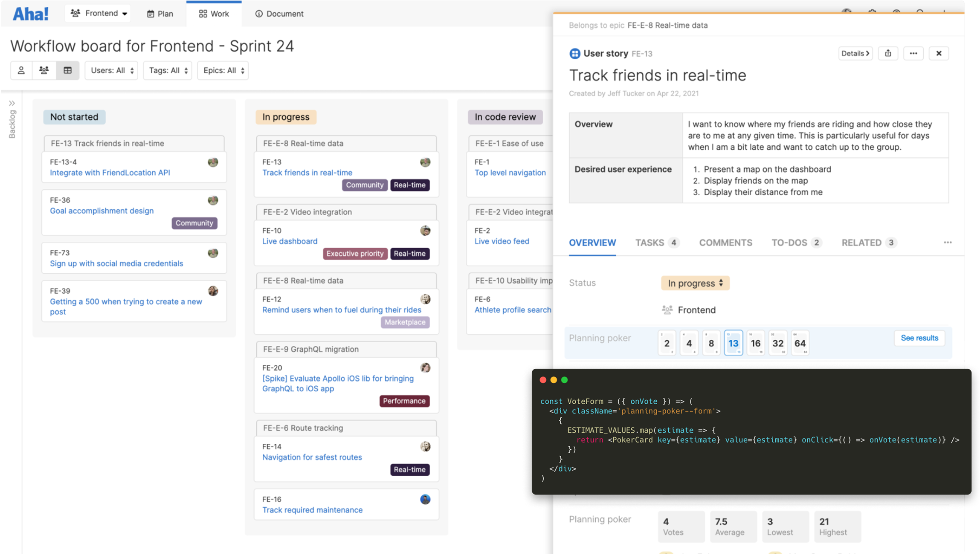Switch to team workload view
This screenshot has height=555, width=980.
(x=44, y=70)
